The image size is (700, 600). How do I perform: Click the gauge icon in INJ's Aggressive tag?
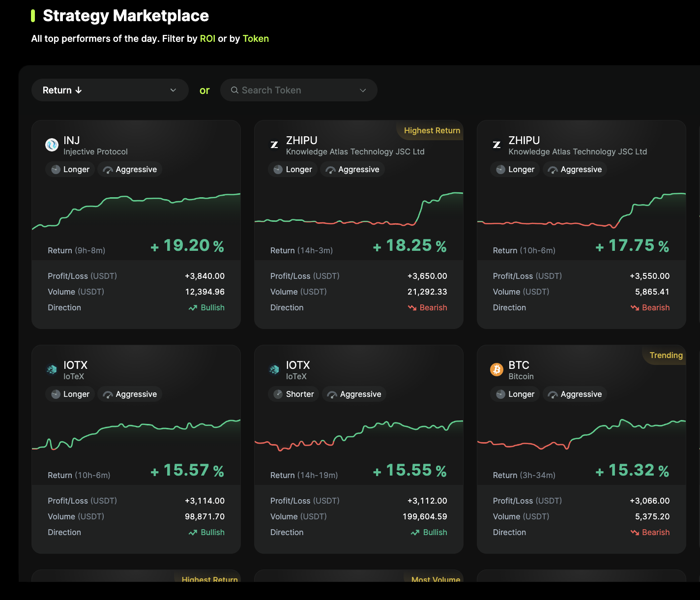108,170
